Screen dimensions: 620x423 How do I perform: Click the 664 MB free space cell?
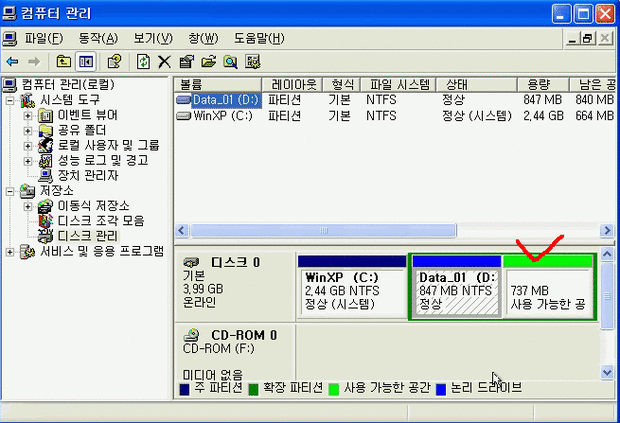pyautogui.click(x=594, y=116)
